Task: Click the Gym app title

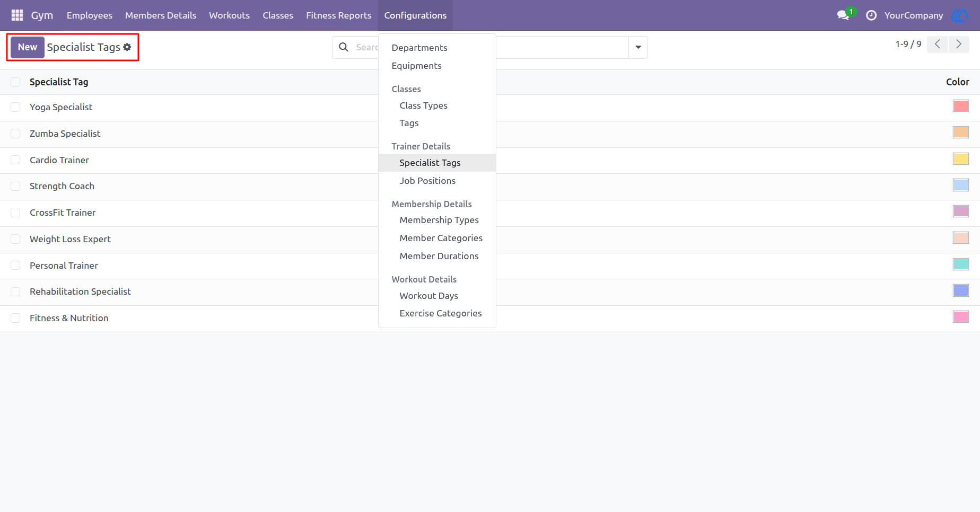Action: pos(42,15)
